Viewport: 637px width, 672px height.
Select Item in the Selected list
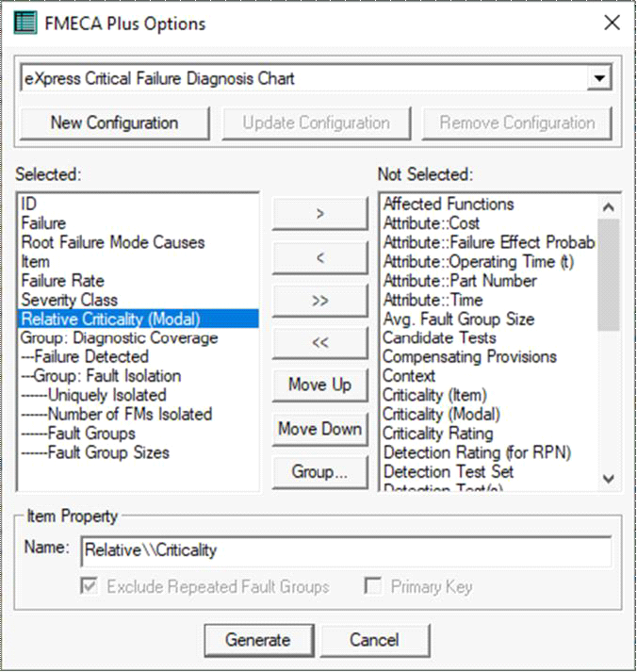click(x=138, y=261)
